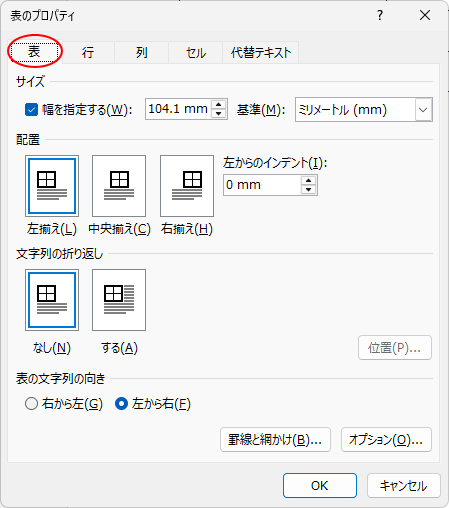Select the 中央揃え center alignment icon
The width and height of the screenshot is (449, 508).
(119, 186)
